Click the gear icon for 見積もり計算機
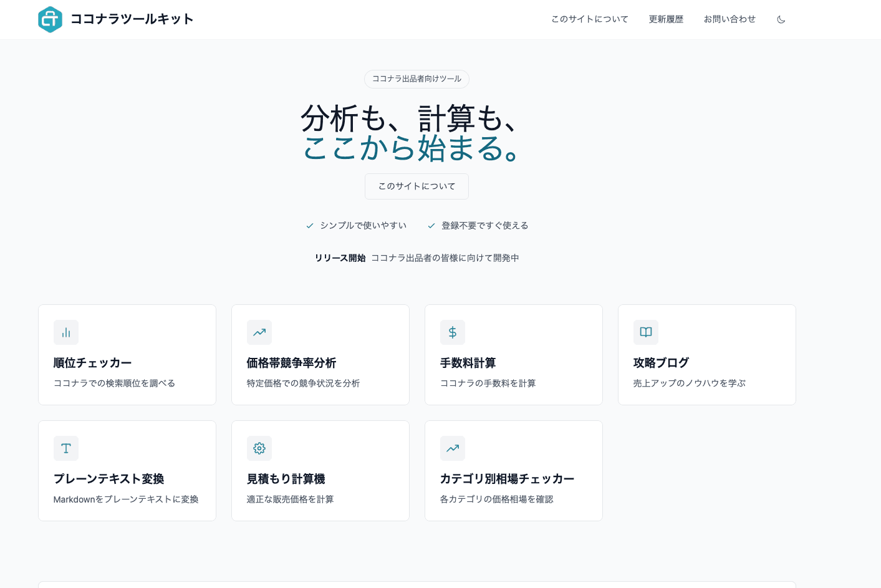The image size is (881, 588). pos(259,448)
